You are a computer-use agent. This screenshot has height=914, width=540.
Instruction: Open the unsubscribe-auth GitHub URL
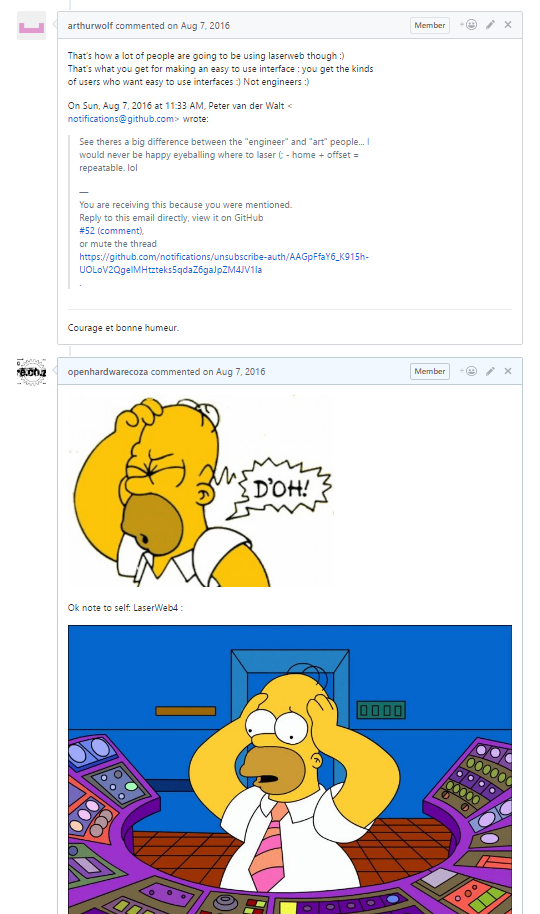[x=224, y=263]
